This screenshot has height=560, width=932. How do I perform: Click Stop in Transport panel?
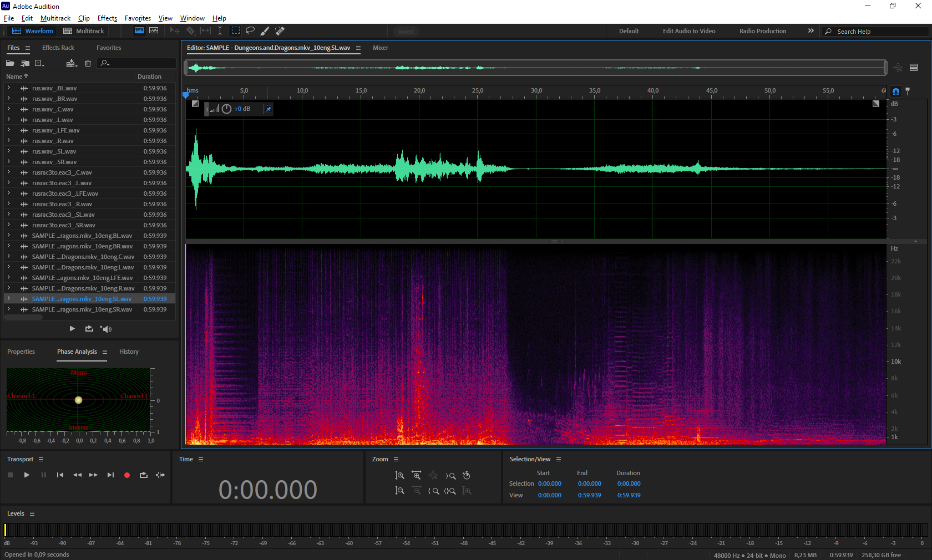click(x=10, y=475)
